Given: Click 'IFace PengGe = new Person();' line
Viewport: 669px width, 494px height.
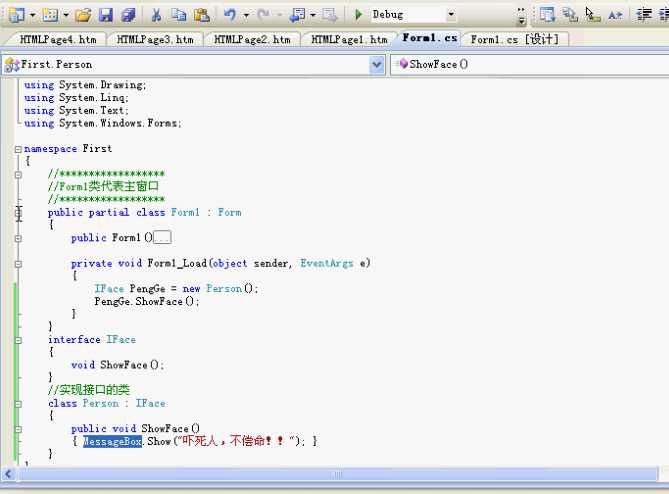Looking at the screenshot, I should [x=176, y=289].
